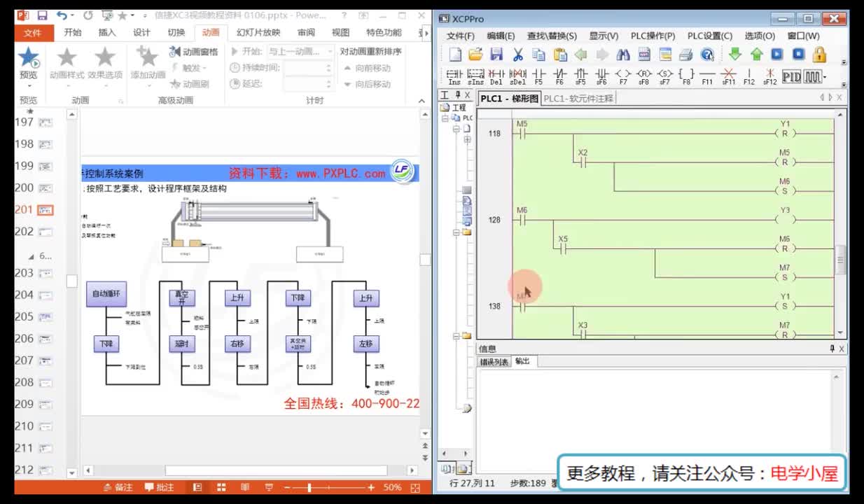Stop the PLC with blue stop icon

(x=799, y=55)
